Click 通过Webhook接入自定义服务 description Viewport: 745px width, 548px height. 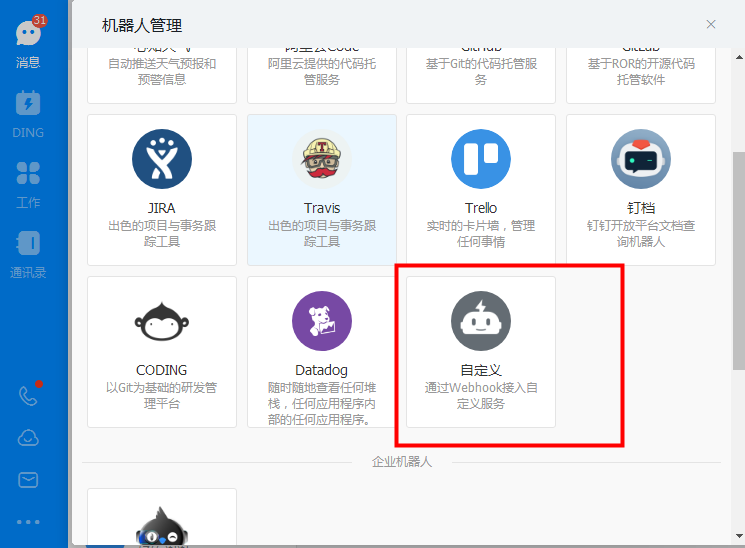coord(481,395)
